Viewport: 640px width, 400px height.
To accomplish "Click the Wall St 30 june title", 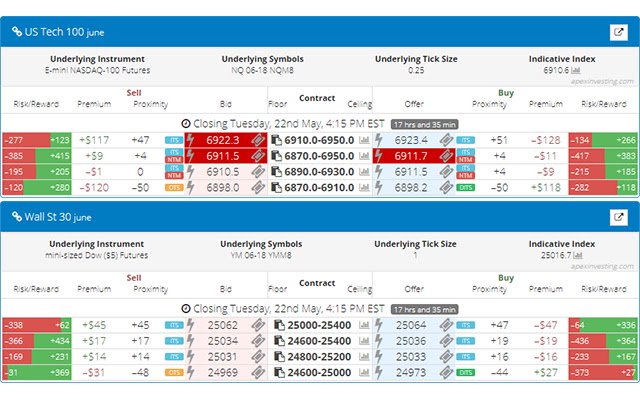I will tap(58, 217).
